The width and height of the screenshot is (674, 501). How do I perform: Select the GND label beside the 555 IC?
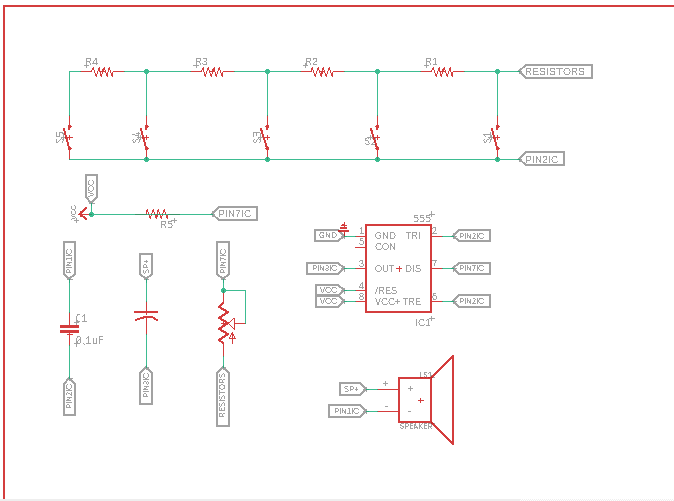328,235
